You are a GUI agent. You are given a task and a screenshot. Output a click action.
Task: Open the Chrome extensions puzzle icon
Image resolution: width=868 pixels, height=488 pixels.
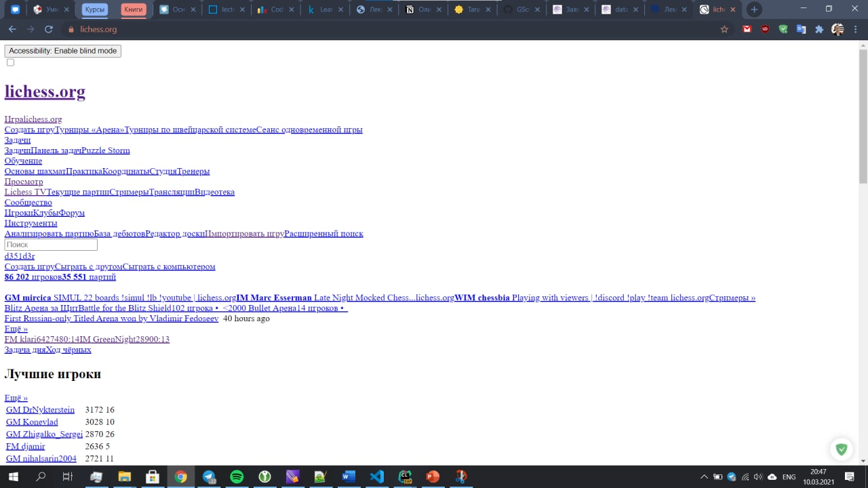coord(819,29)
